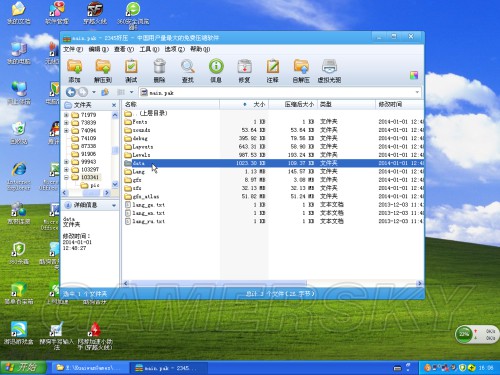Click the 测试 (Test) clipboard icon
Viewport: 500px width, 375px height.
pos(131,66)
